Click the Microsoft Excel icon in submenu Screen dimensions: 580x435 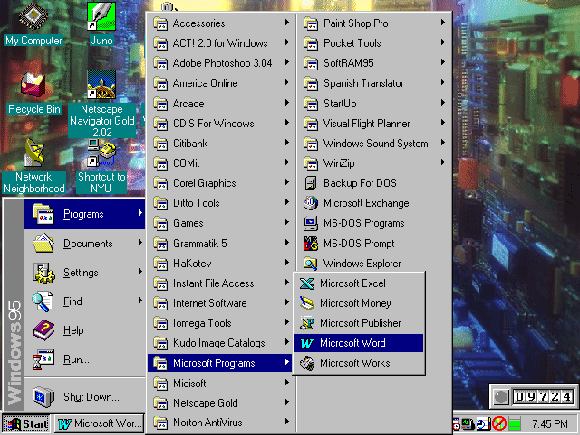pos(307,284)
